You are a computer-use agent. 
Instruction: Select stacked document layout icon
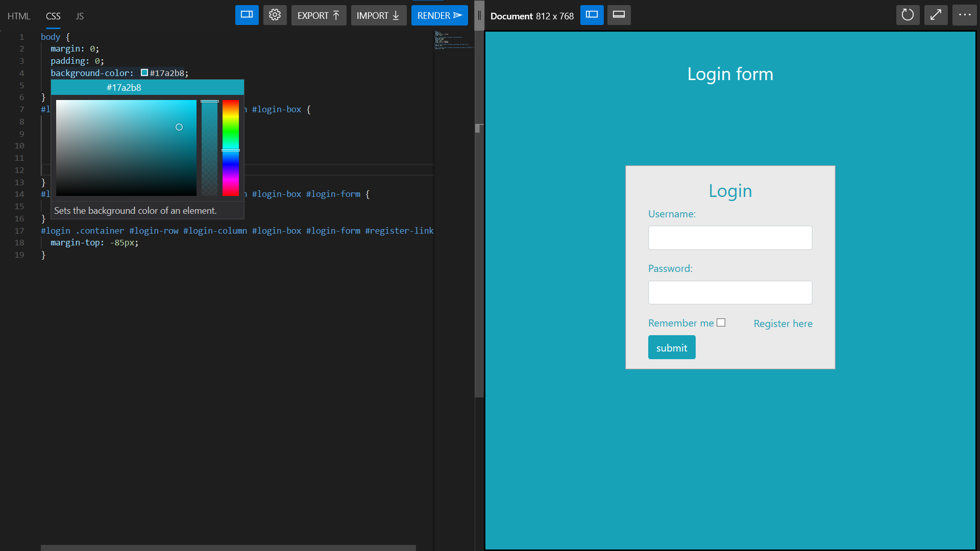[x=619, y=15]
